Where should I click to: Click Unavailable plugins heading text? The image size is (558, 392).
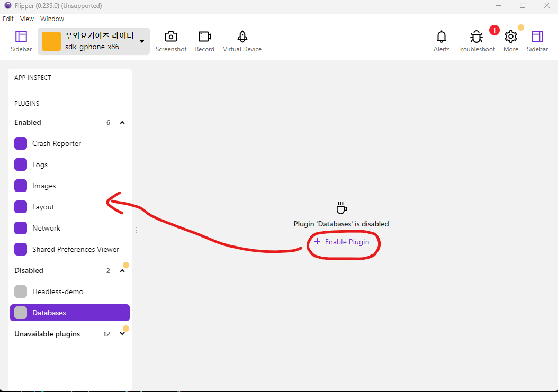tap(47, 334)
